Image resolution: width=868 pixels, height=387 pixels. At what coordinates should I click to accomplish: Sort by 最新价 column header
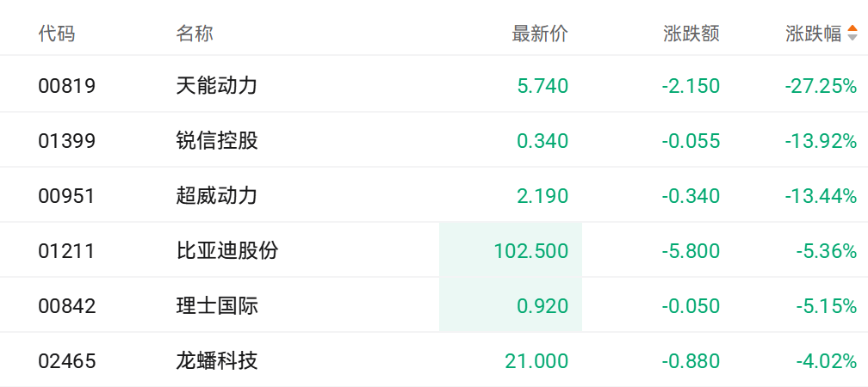coord(540,34)
